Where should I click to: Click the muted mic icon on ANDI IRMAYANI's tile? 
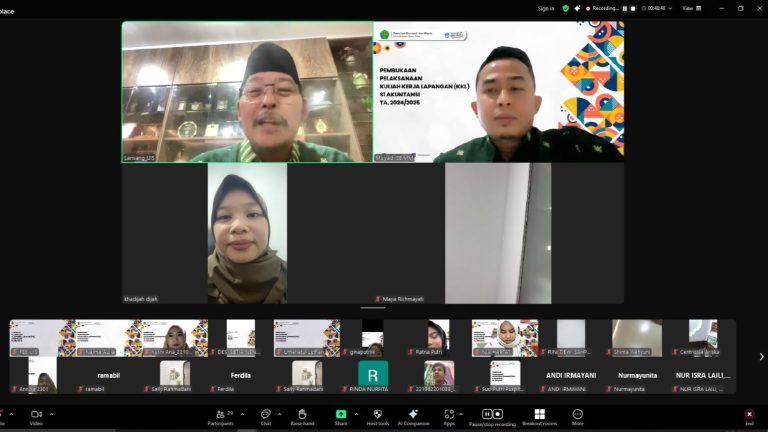coord(543,389)
